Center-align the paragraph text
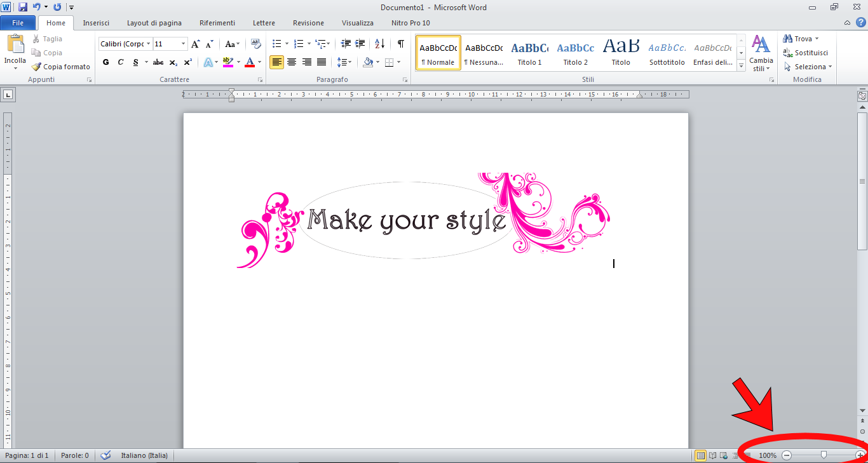Screen dimensions: 868x463 pyautogui.click(x=292, y=62)
